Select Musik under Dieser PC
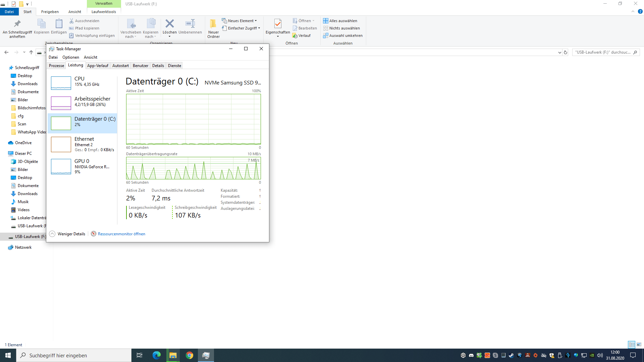Screen dimensions: 644x362 pyautogui.click(x=23, y=202)
